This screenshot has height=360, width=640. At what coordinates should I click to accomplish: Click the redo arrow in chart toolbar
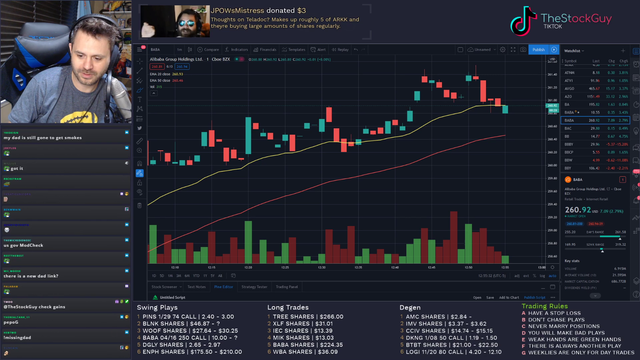pyautogui.click(x=364, y=49)
